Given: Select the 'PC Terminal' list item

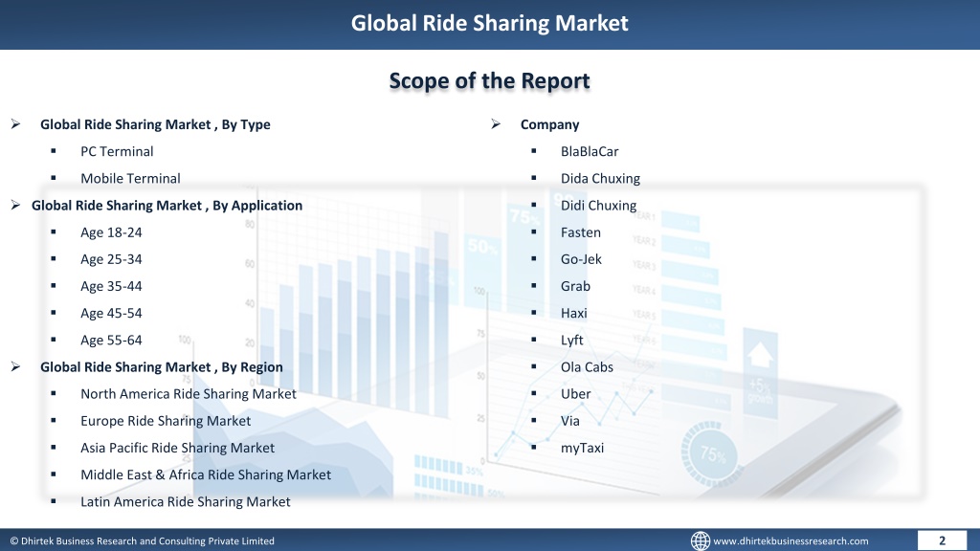Looking at the screenshot, I should (x=117, y=151).
